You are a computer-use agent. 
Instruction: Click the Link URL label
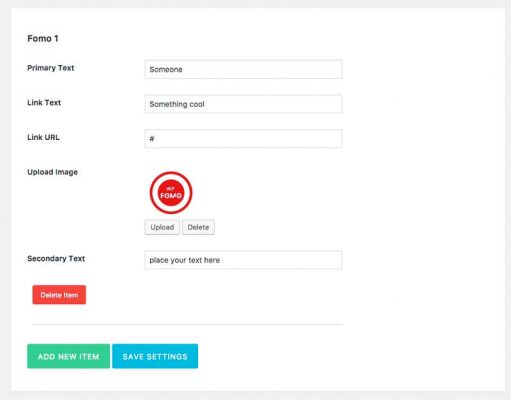point(43,137)
